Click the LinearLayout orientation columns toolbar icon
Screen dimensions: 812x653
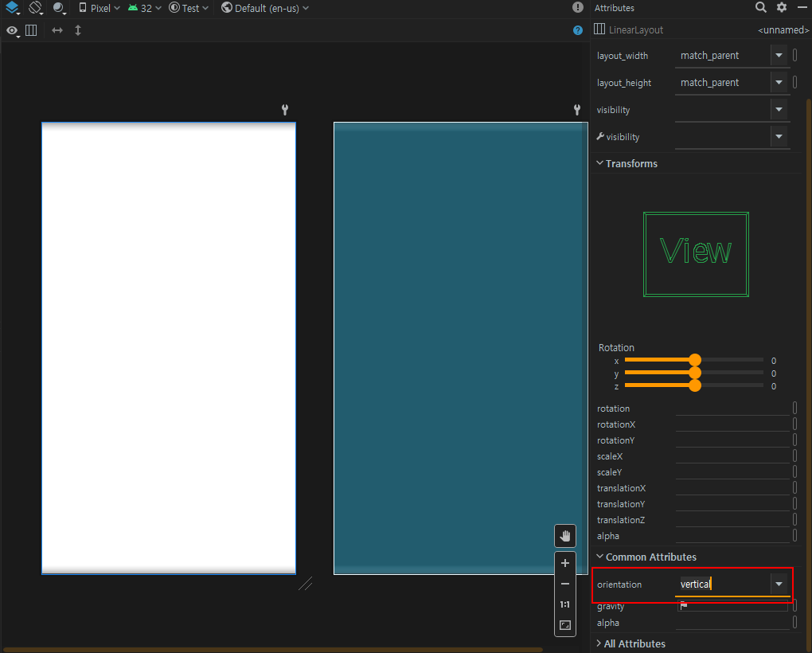point(31,30)
